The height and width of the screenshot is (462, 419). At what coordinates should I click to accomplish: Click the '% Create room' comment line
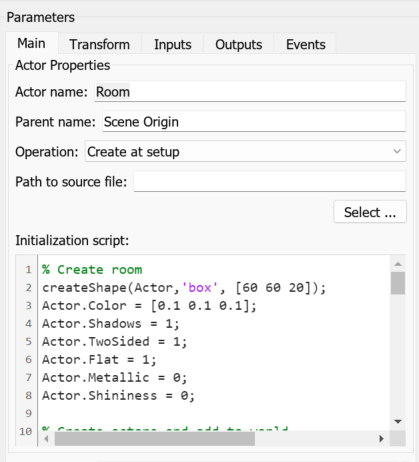pyautogui.click(x=92, y=269)
